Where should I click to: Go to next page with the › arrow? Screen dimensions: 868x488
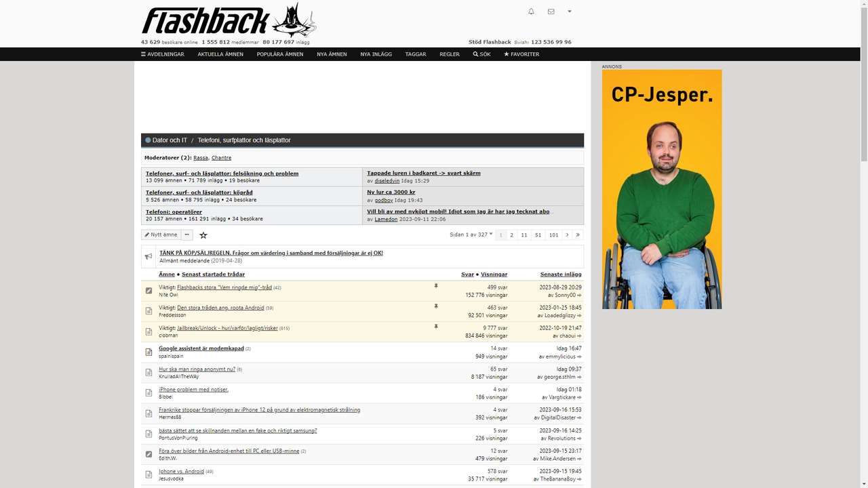(568, 235)
